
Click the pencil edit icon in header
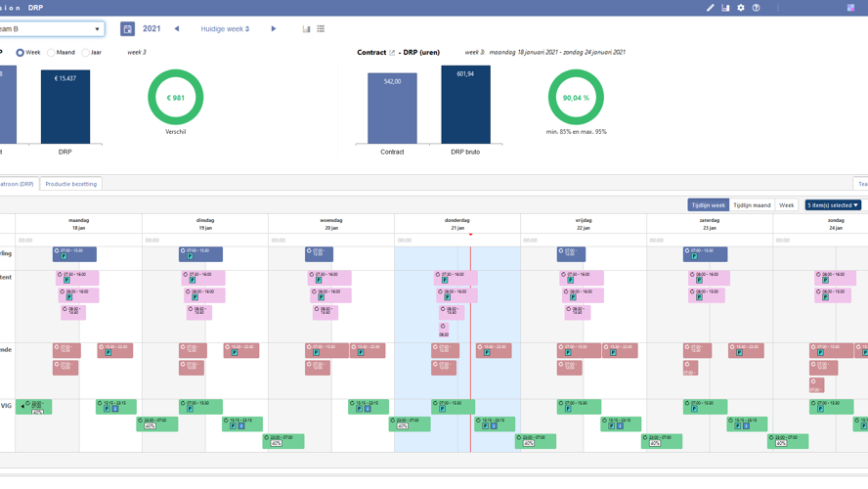711,8
